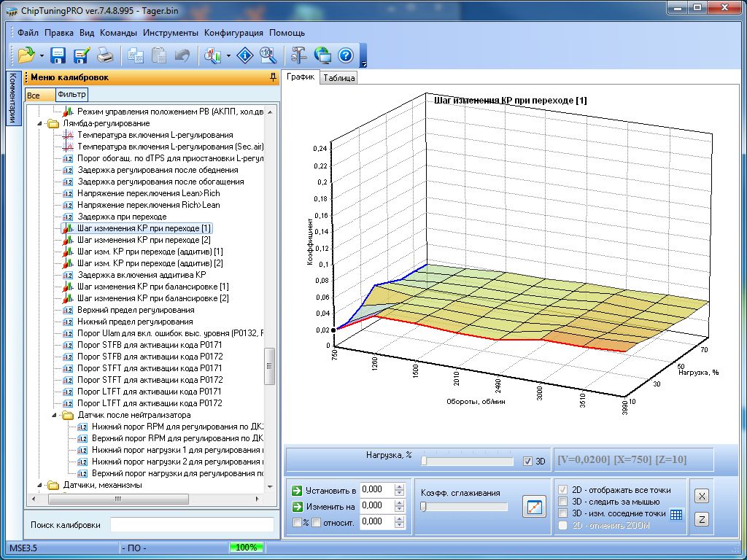Uncheck the 3D checkbox
This screenshot has height=560, width=747.
pyautogui.click(x=528, y=461)
